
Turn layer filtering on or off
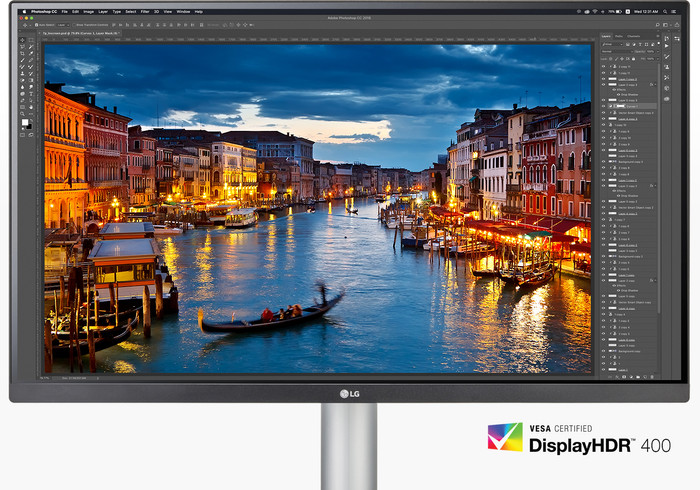(x=658, y=43)
